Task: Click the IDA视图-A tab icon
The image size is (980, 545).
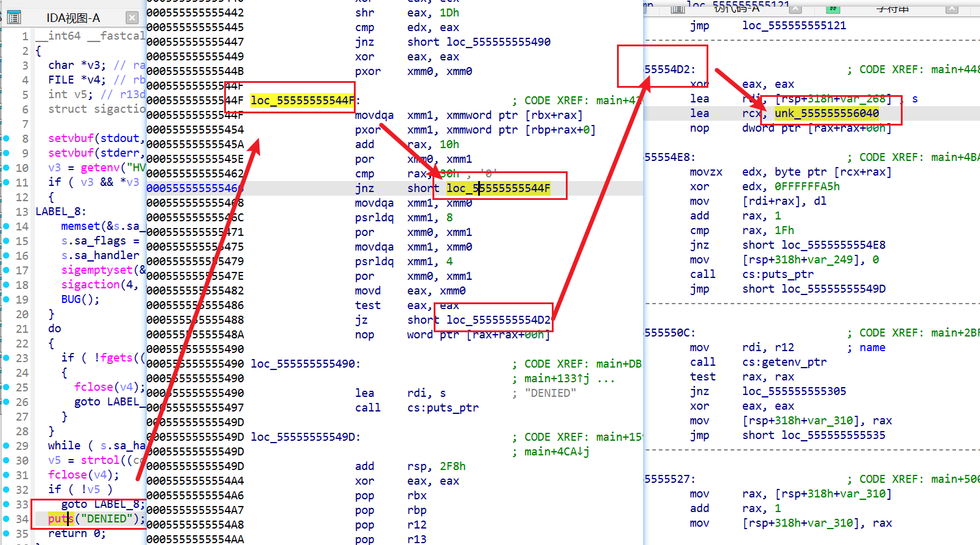Action: [x=14, y=18]
